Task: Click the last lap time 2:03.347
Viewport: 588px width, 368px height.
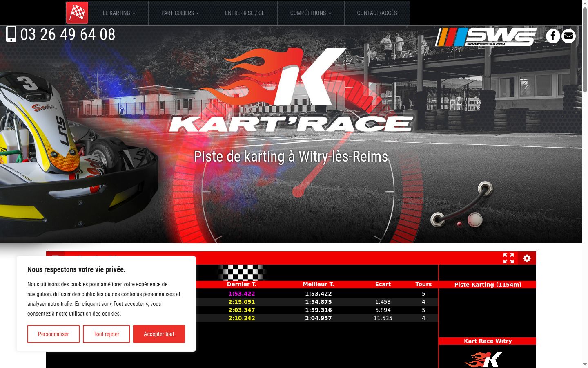Action: [242, 310]
